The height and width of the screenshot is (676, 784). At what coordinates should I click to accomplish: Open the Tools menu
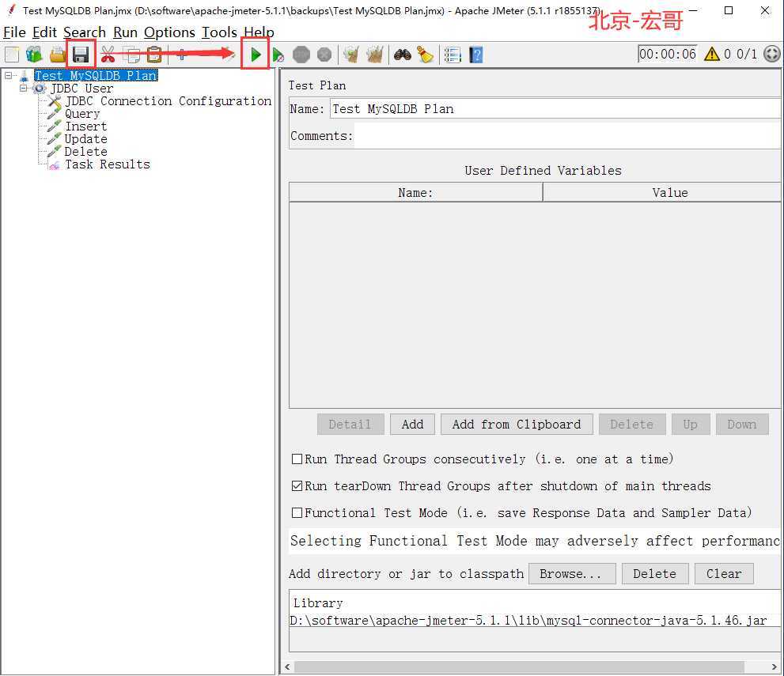point(219,32)
